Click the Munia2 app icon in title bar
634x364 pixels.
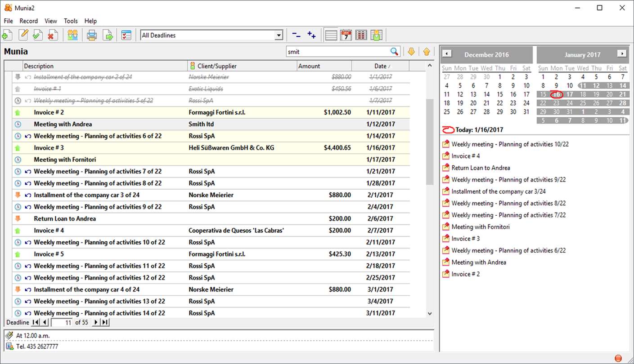click(x=8, y=8)
